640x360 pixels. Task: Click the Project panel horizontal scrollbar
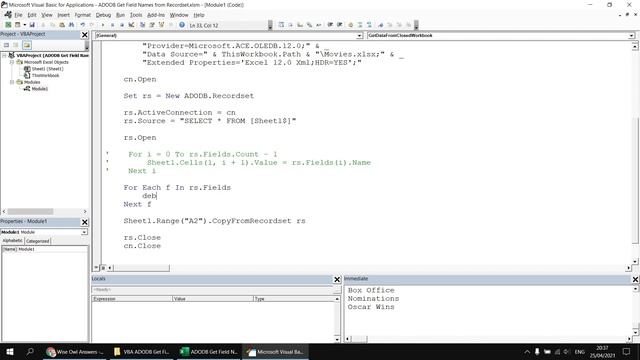(44, 211)
